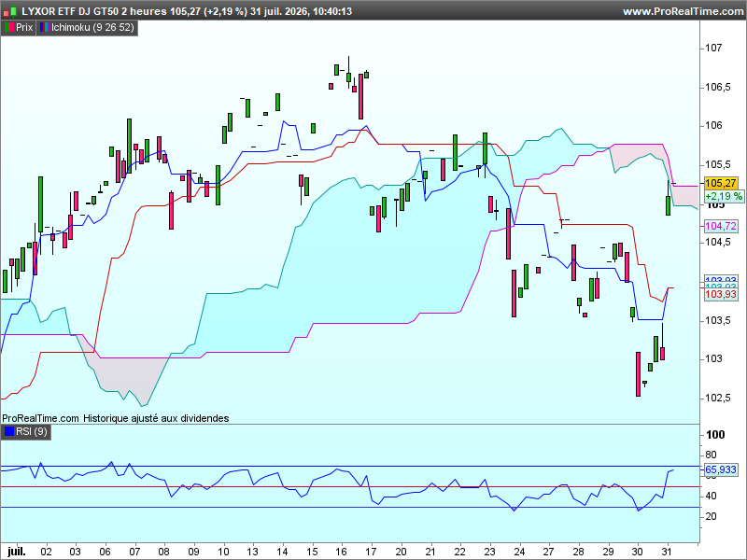This screenshot has width=747, height=560.
Task: Open the RSI (9) indicator label
Action: (26, 432)
